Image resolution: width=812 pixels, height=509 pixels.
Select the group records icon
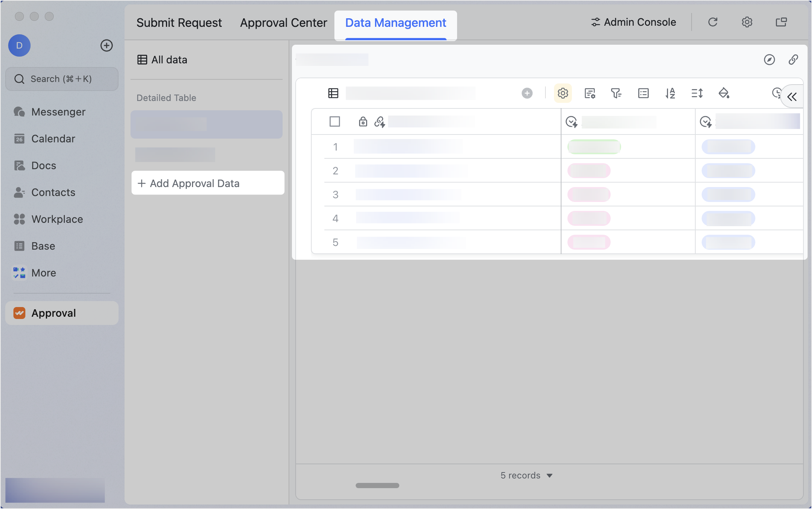[x=643, y=93]
